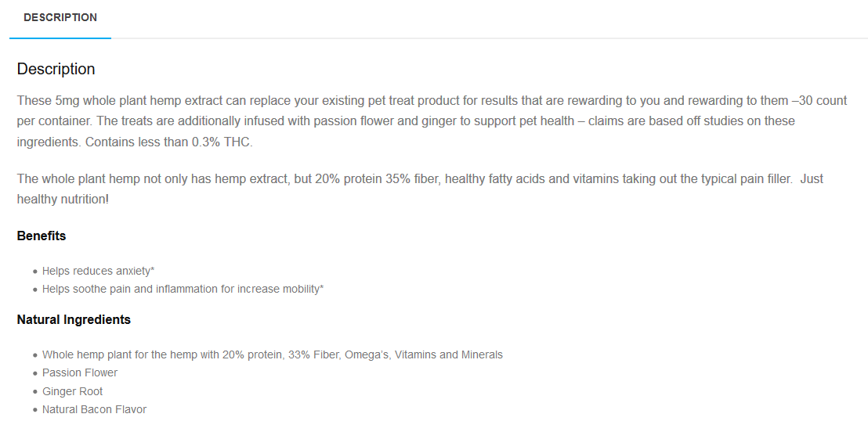This screenshot has width=868, height=421.
Task: Click the paragraph starting The whole plant hemp
Action: (420, 189)
